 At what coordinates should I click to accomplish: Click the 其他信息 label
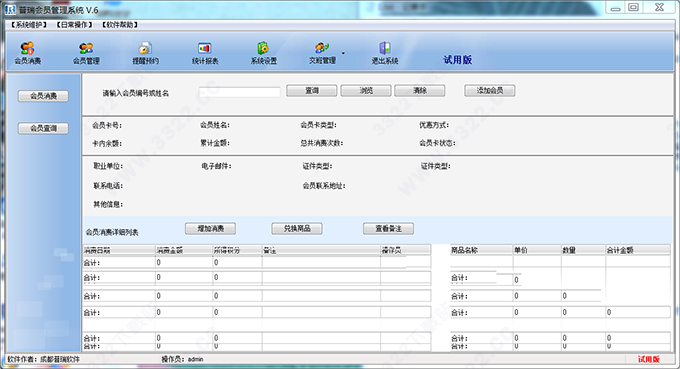(108, 204)
